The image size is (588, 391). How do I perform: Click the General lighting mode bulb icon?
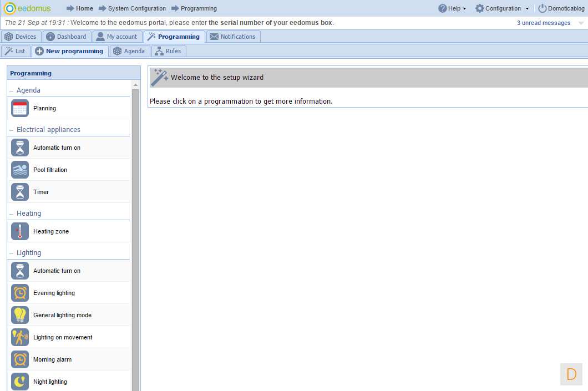[x=20, y=315]
